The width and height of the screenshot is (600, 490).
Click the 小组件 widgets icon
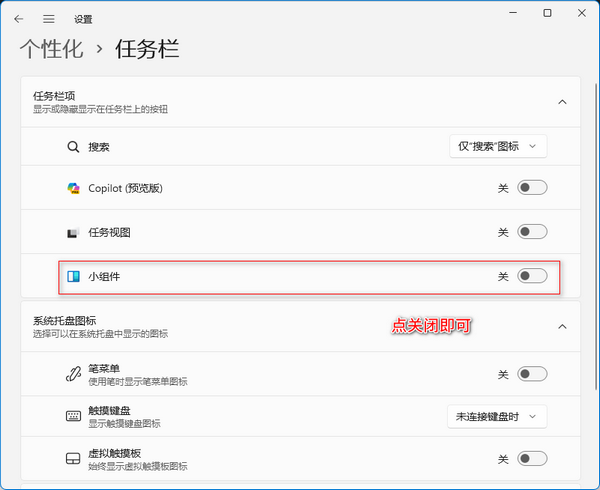73,276
